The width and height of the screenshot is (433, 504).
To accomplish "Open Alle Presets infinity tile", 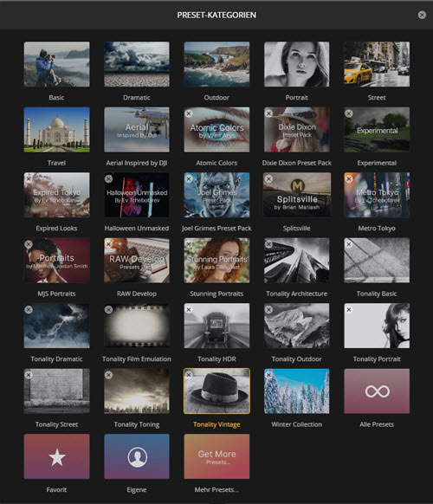I will [x=377, y=391].
